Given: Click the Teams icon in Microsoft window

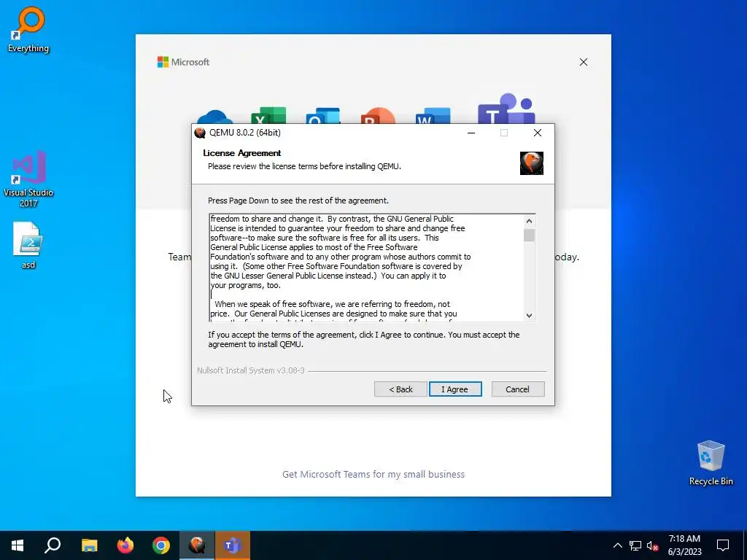Looking at the screenshot, I should (x=506, y=109).
